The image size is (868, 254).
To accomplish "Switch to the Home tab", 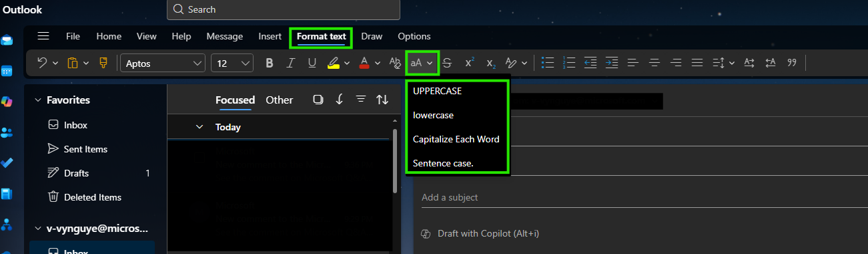I will pyautogui.click(x=109, y=36).
